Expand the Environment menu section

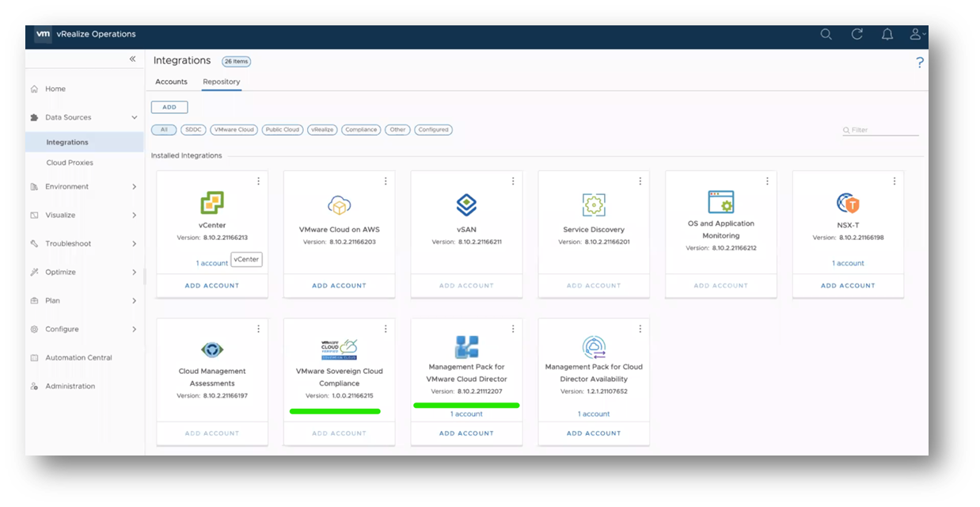coord(83,187)
